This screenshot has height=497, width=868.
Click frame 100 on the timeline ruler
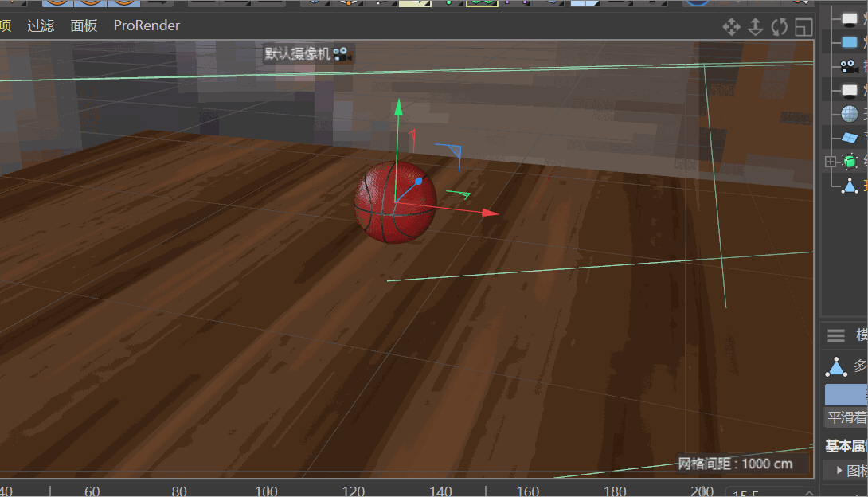tap(266, 491)
